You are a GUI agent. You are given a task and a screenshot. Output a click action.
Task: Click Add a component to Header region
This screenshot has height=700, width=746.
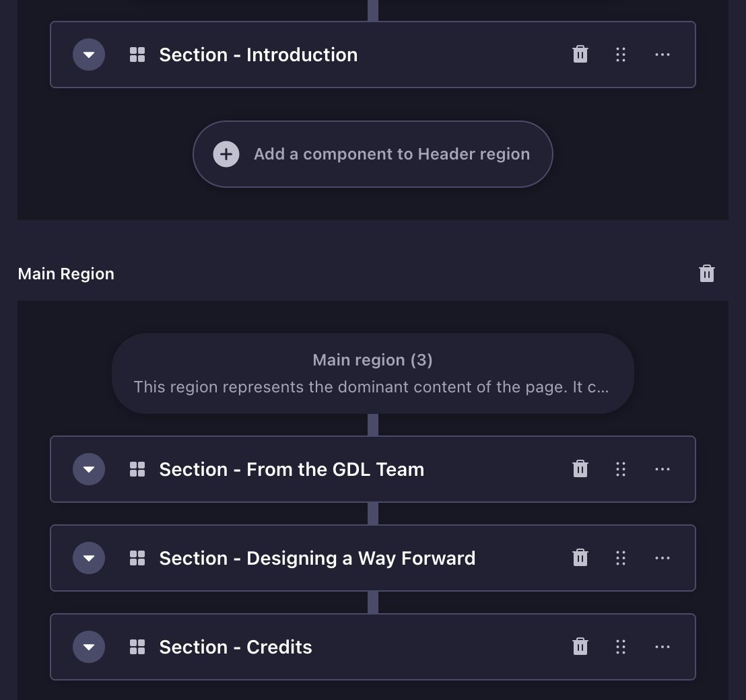coord(372,154)
